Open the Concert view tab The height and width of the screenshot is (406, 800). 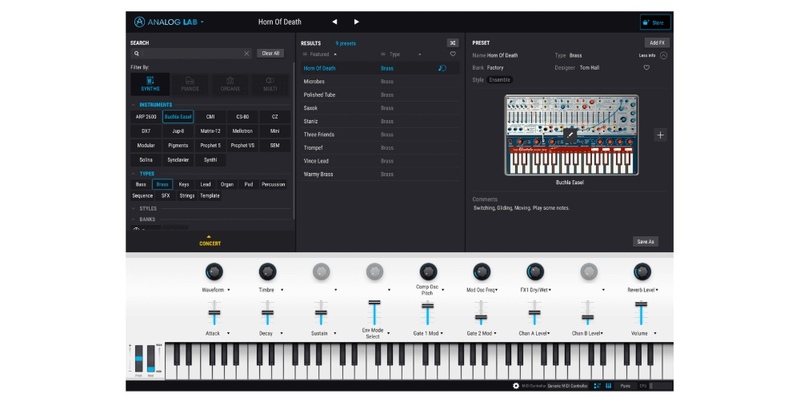(x=210, y=241)
